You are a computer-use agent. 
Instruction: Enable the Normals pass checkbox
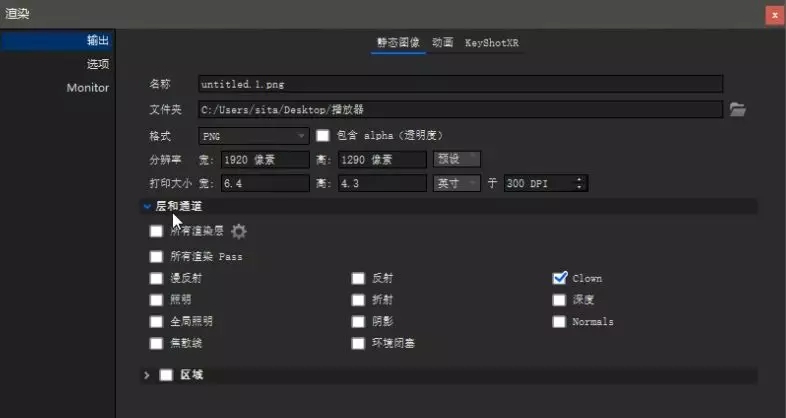[x=559, y=321]
